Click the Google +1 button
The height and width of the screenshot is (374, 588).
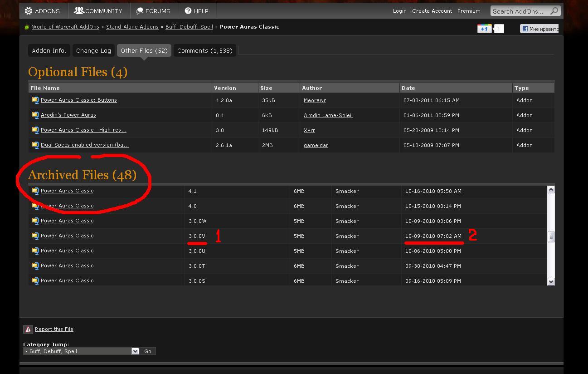point(484,29)
